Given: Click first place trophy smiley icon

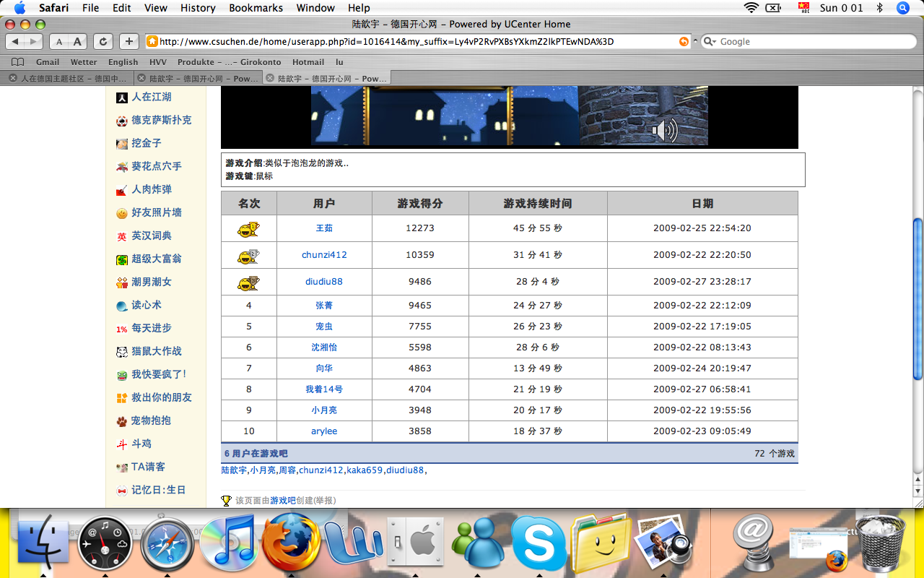Looking at the screenshot, I should 248,229.
